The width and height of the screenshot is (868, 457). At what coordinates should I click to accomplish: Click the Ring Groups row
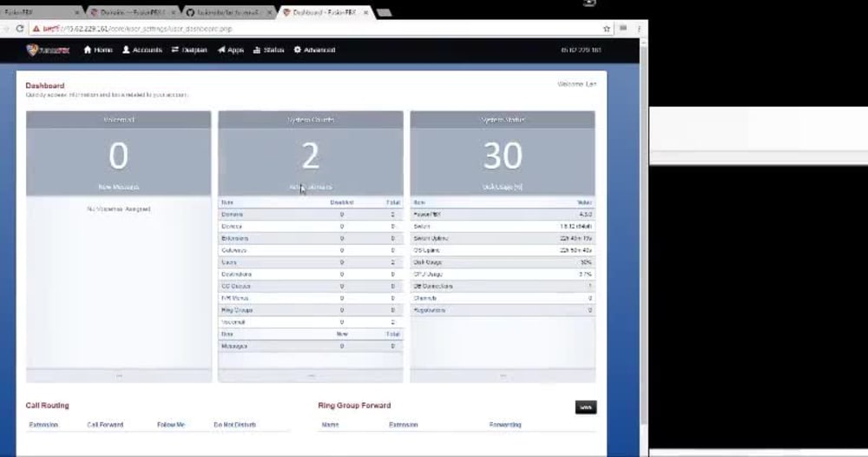point(311,310)
